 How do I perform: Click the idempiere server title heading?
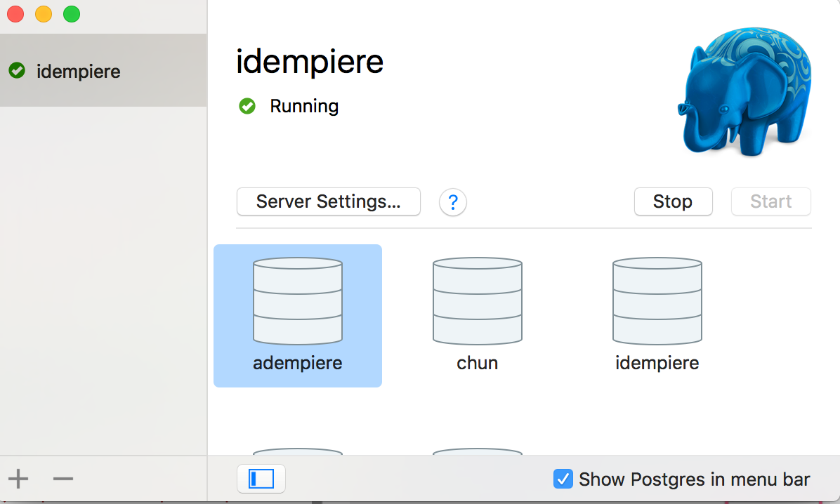click(x=310, y=61)
